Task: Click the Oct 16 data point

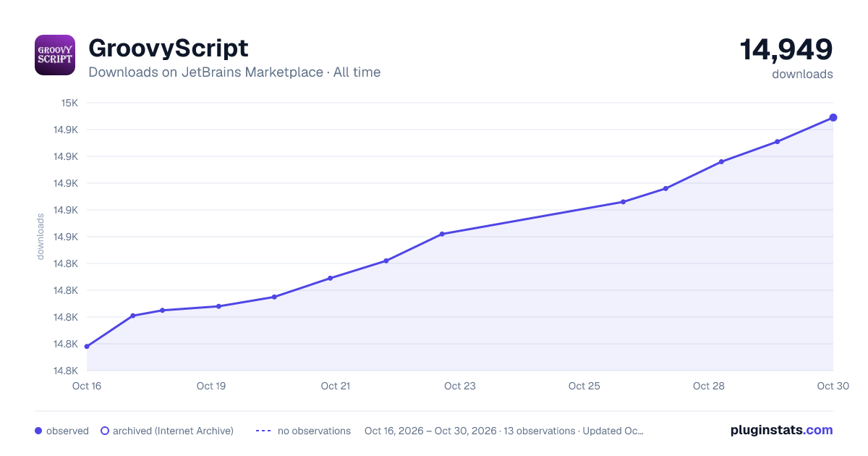Action: [x=87, y=347]
